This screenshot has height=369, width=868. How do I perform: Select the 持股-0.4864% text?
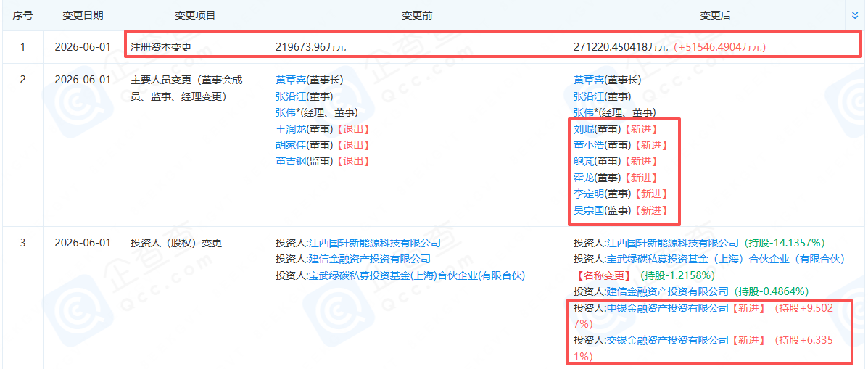click(772, 291)
